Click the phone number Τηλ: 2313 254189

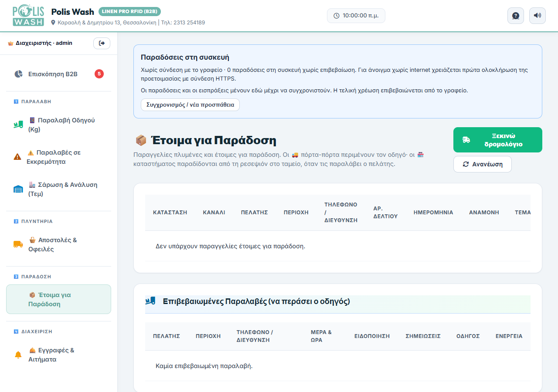click(183, 23)
